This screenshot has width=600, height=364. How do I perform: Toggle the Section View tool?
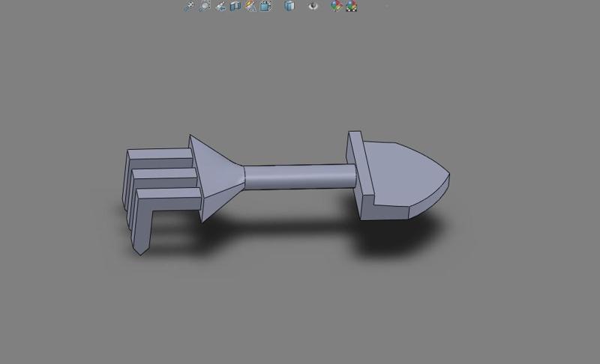235,6
